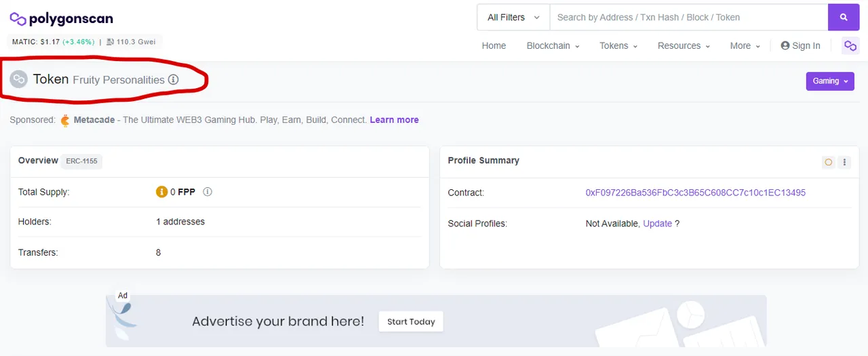Click the Not Available social profiles text
The width and height of the screenshot is (868, 356).
click(x=612, y=223)
